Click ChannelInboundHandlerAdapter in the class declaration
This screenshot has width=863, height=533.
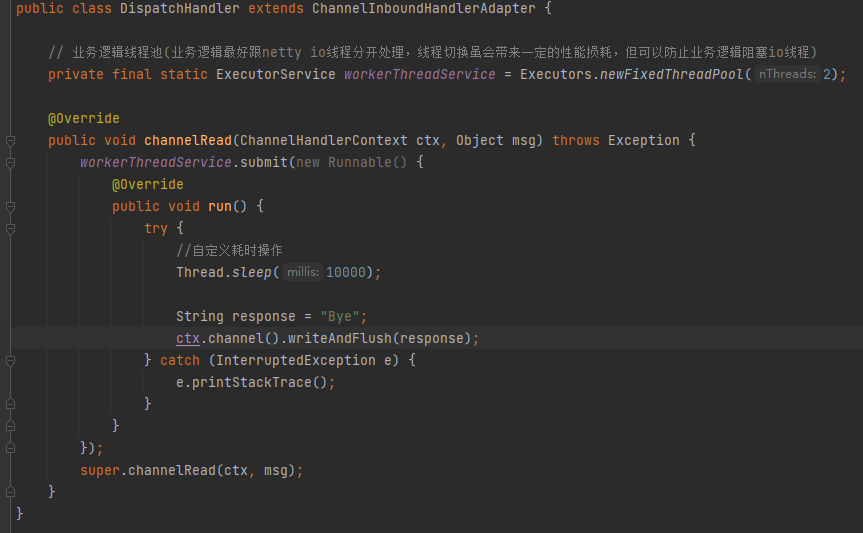coord(423,8)
